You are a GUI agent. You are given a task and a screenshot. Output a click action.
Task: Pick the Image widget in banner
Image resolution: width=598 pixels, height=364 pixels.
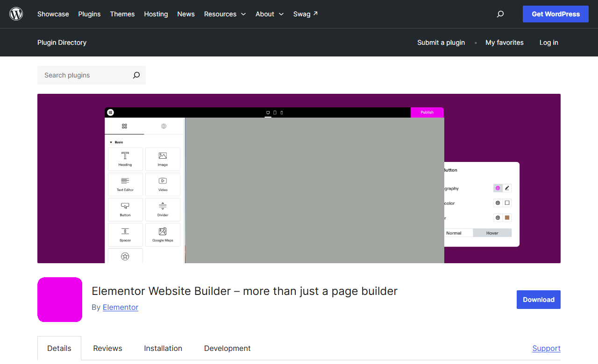coord(163,159)
